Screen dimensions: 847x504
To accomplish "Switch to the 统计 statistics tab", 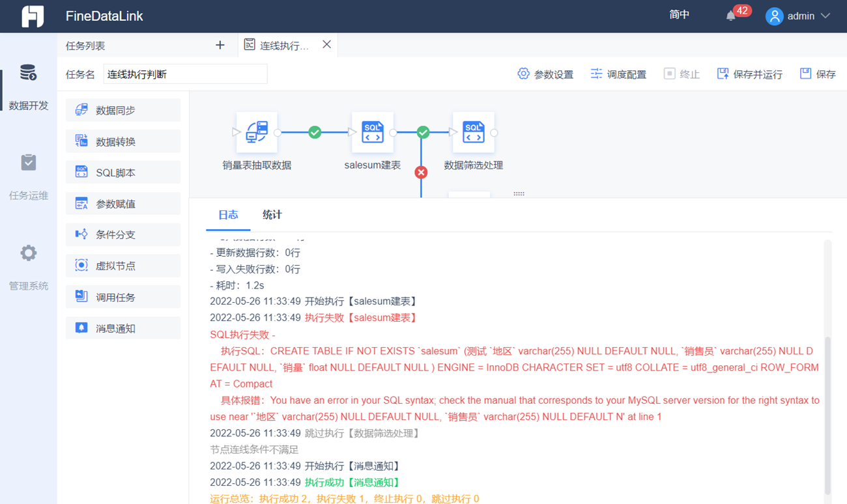I will [272, 215].
